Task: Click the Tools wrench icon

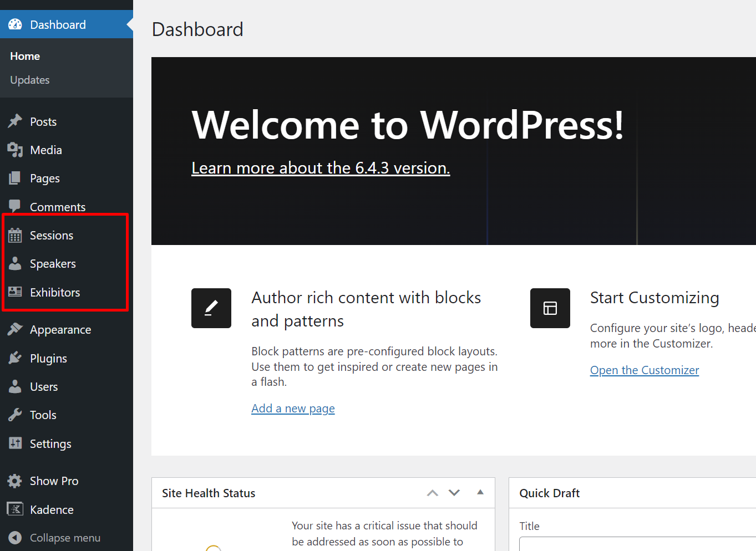Action: 15,415
